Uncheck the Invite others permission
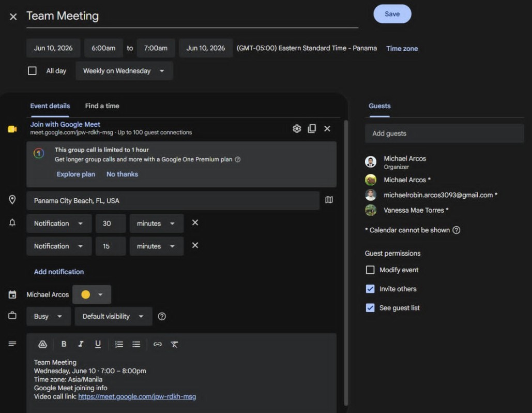This screenshot has height=413, width=532. pyautogui.click(x=370, y=289)
